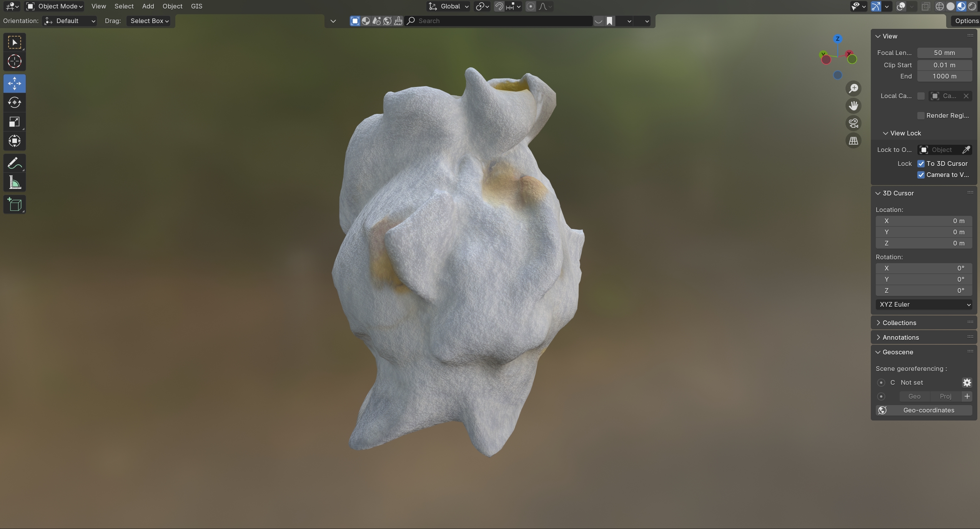The image size is (980, 529).
Task: Open the XYZ Euler rotation mode dropdown
Action: point(923,304)
